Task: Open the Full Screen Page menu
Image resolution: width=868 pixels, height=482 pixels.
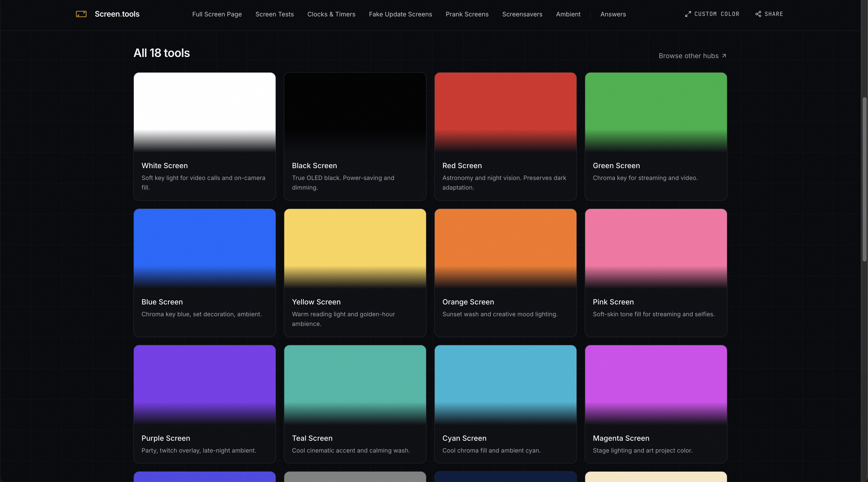Action: coord(217,14)
